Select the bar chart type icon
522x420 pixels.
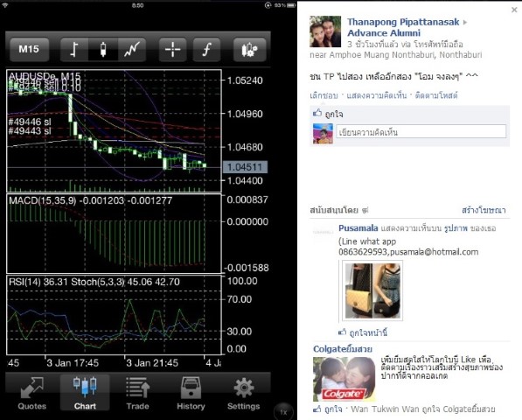74,50
